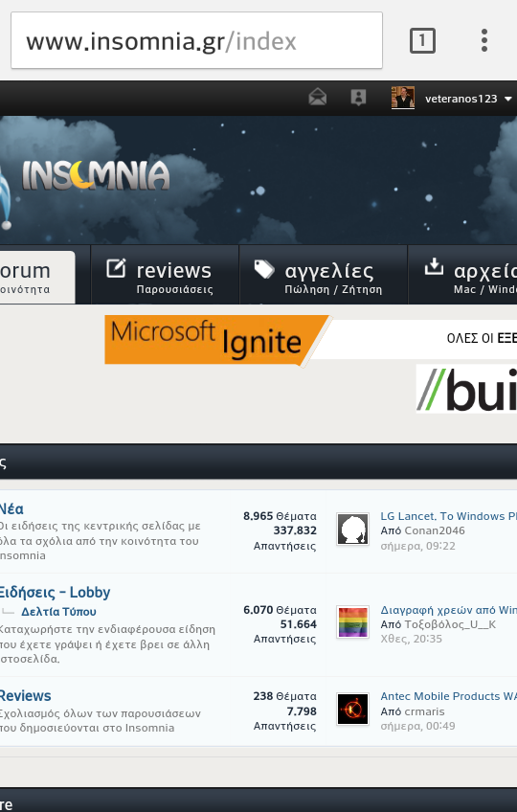Click the Insomnia logo
Image resolution: width=517 pixels, height=812 pixels.
click(96, 175)
